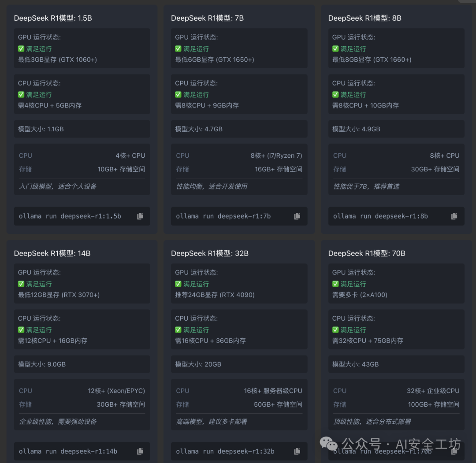Click '16核+ 服务器级CPU' value
476x463 pixels.
pos(273,390)
